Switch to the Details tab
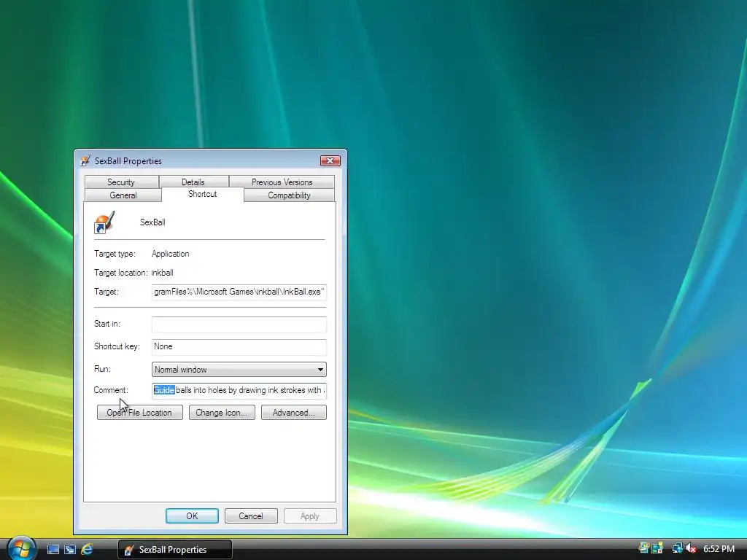Viewport: 747px width, 560px height. [193, 182]
